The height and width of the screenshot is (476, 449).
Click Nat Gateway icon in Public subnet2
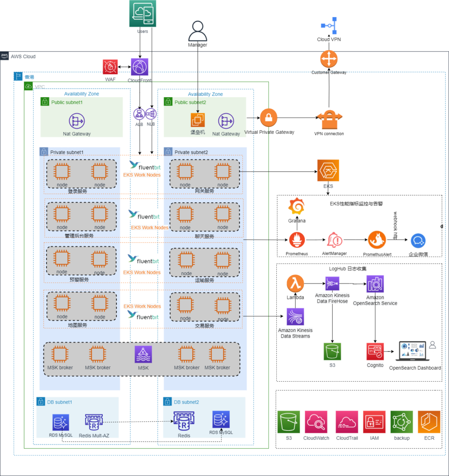tap(226, 121)
